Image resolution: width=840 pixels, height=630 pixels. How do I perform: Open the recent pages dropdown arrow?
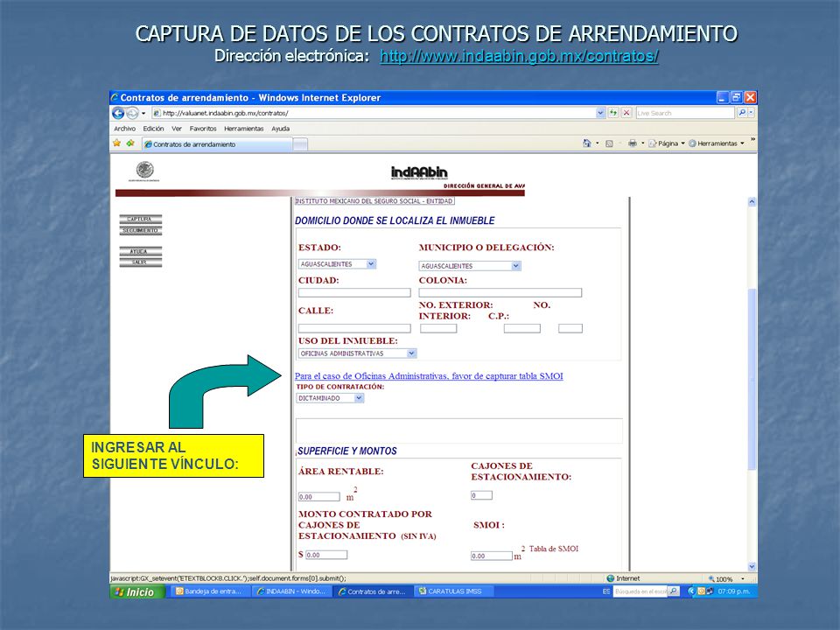click(x=143, y=113)
